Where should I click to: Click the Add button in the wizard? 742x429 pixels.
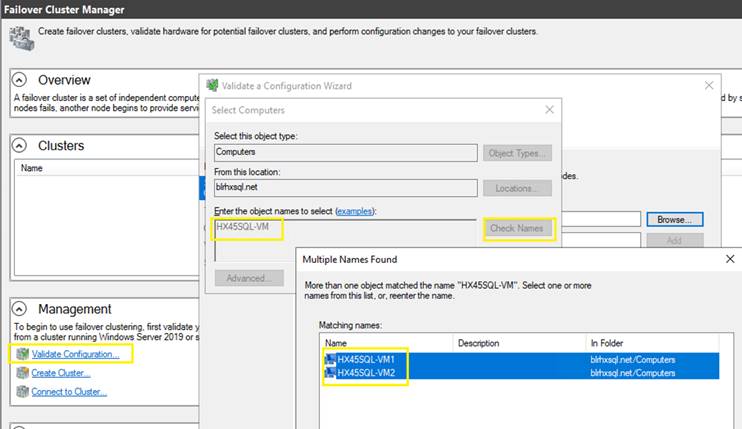[x=674, y=240]
